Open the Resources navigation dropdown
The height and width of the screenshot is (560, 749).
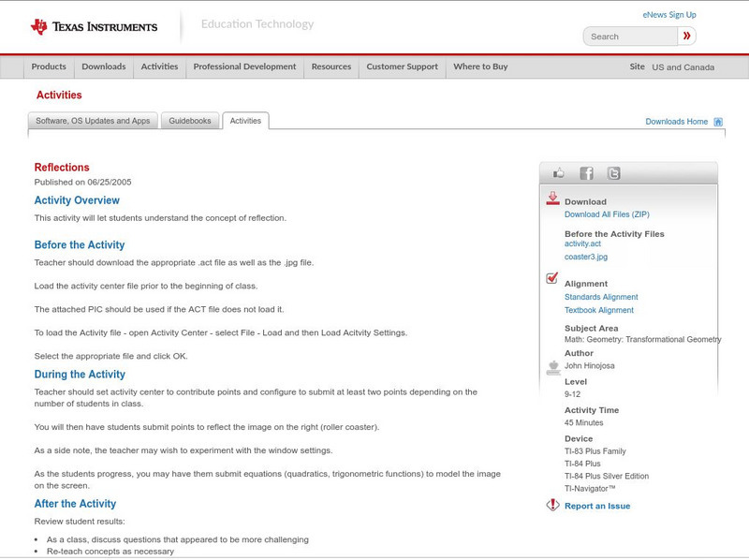(x=331, y=67)
